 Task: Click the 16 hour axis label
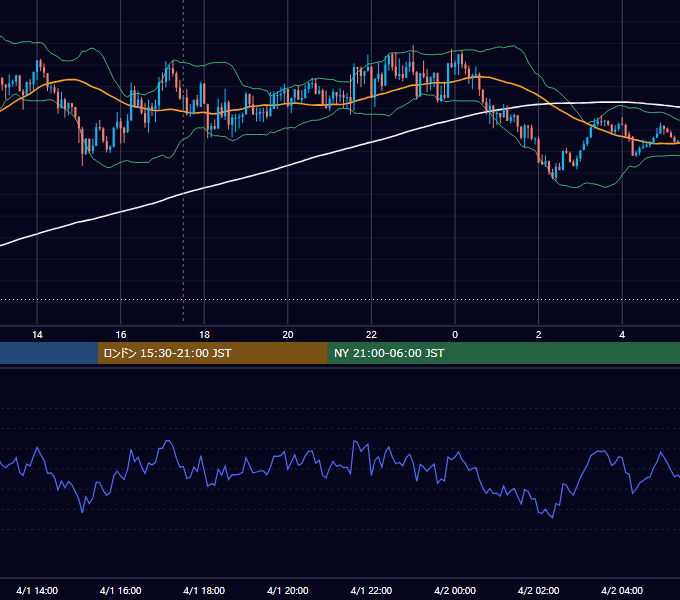pos(121,335)
